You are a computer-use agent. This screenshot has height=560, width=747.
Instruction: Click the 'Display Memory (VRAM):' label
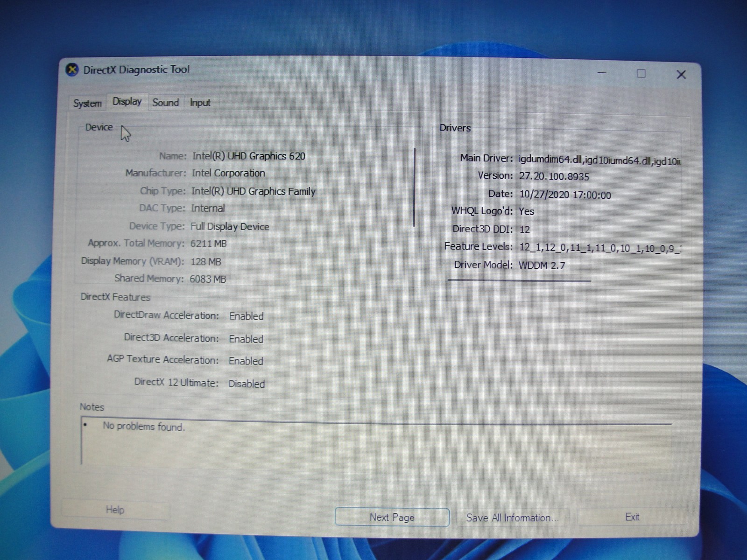[133, 261]
